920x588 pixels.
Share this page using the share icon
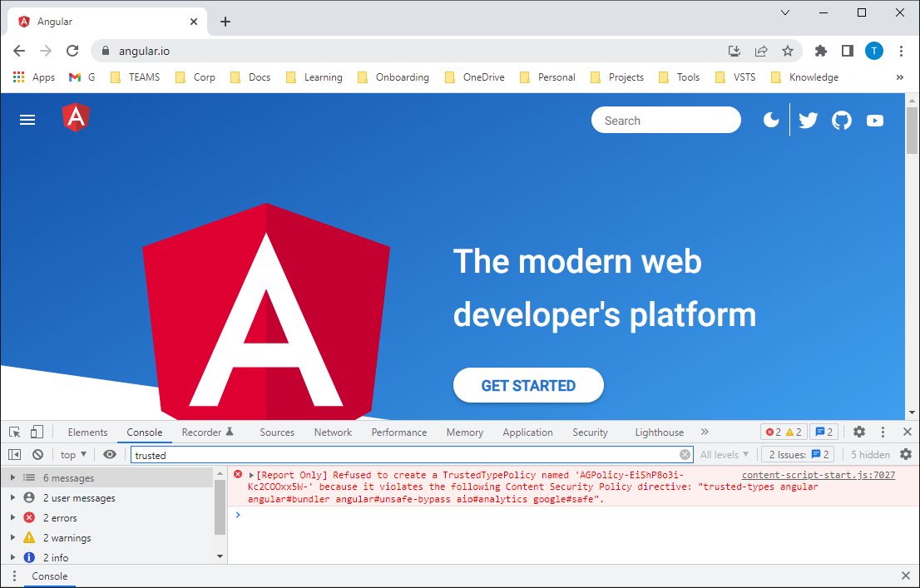[x=761, y=51]
